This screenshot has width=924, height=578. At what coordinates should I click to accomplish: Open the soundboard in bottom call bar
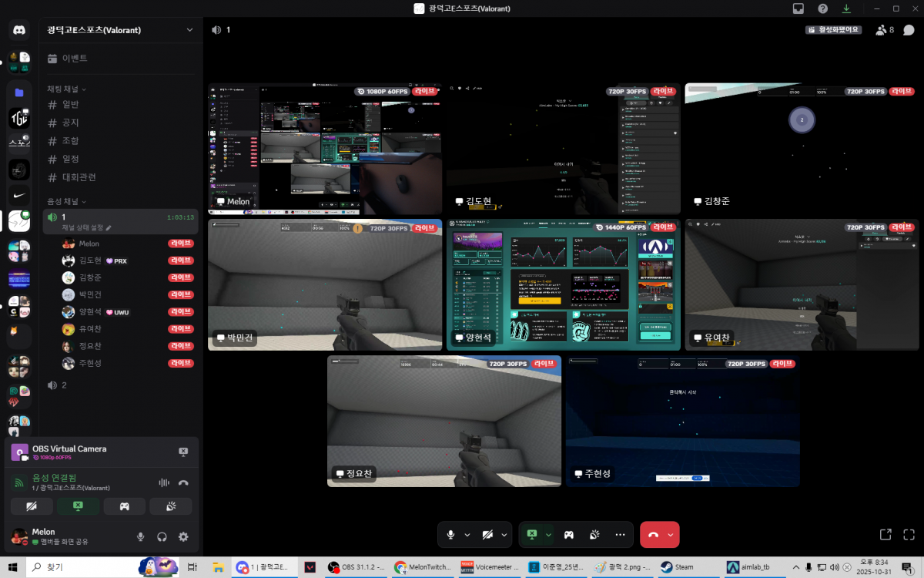594,534
